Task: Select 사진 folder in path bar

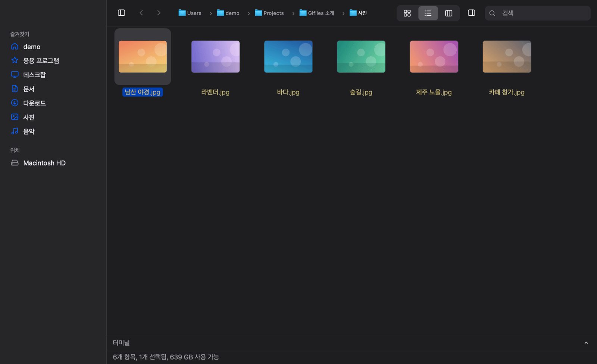Action: click(x=358, y=13)
